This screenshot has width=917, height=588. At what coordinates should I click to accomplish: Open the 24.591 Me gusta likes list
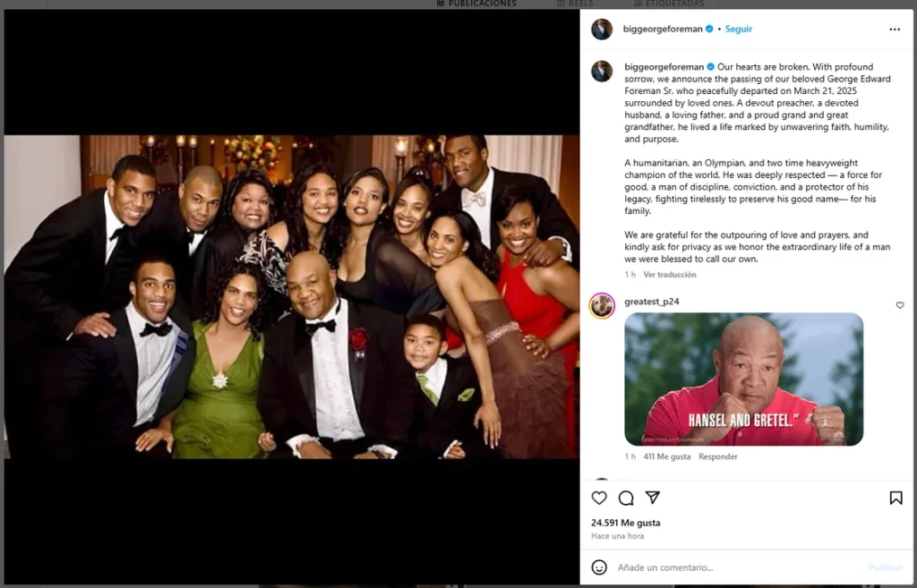point(626,523)
